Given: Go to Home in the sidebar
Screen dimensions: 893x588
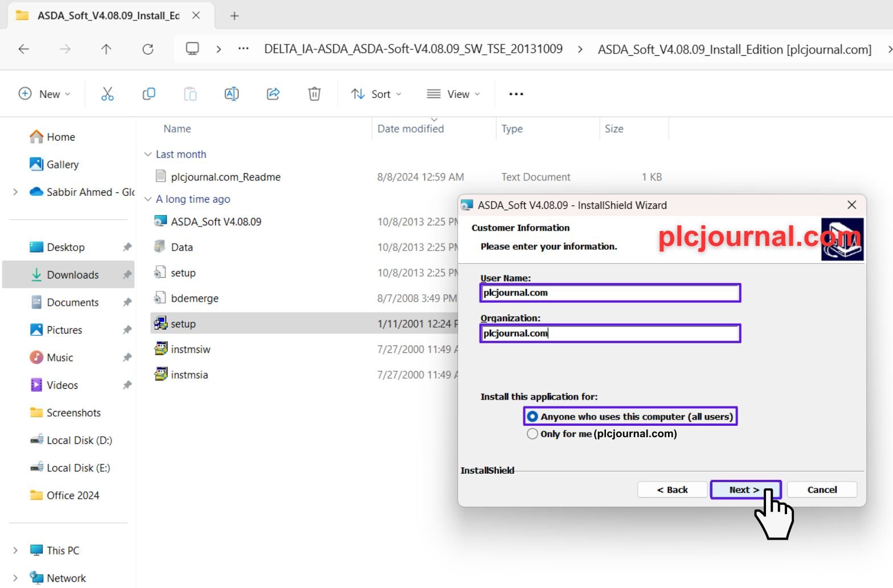Looking at the screenshot, I should (x=52, y=137).
